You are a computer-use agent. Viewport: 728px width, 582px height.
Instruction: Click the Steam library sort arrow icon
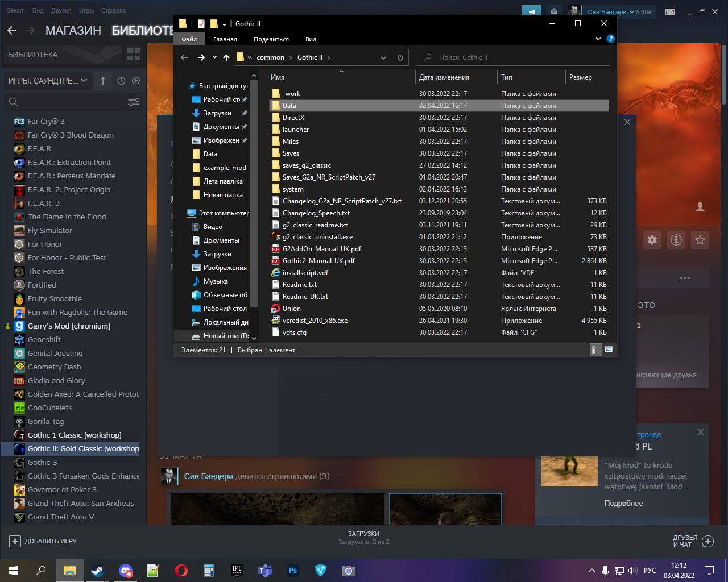(103, 81)
